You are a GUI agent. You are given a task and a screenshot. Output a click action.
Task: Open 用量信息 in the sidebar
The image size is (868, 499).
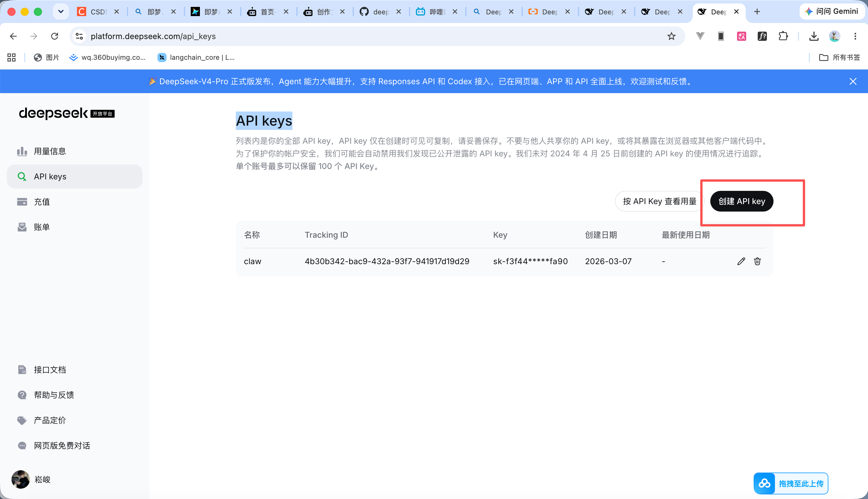[75, 151]
